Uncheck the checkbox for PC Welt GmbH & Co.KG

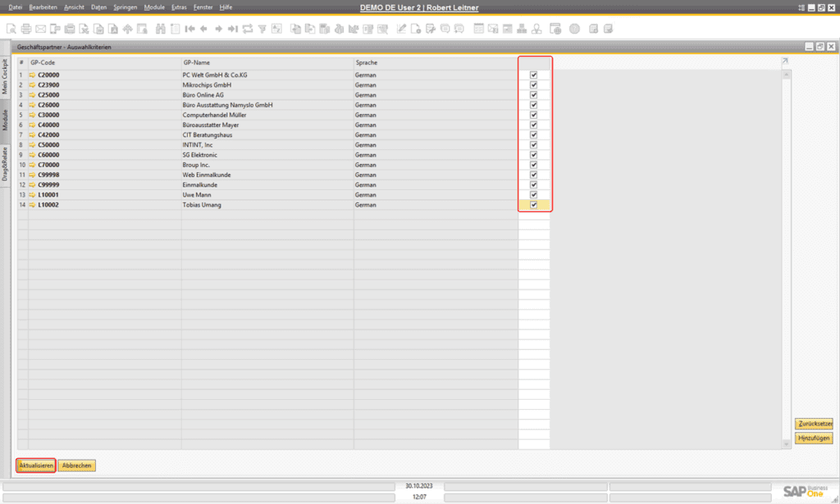tap(534, 75)
